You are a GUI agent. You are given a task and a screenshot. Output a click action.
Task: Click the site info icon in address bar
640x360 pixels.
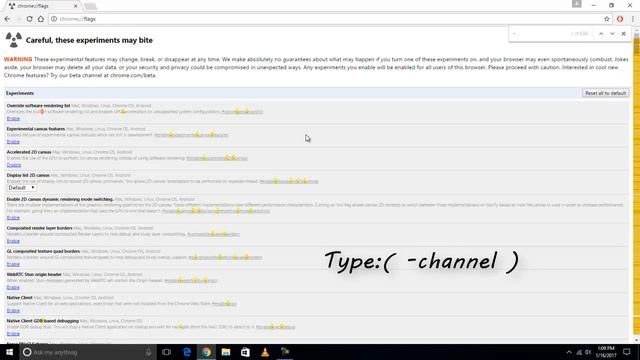(x=53, y=19)
